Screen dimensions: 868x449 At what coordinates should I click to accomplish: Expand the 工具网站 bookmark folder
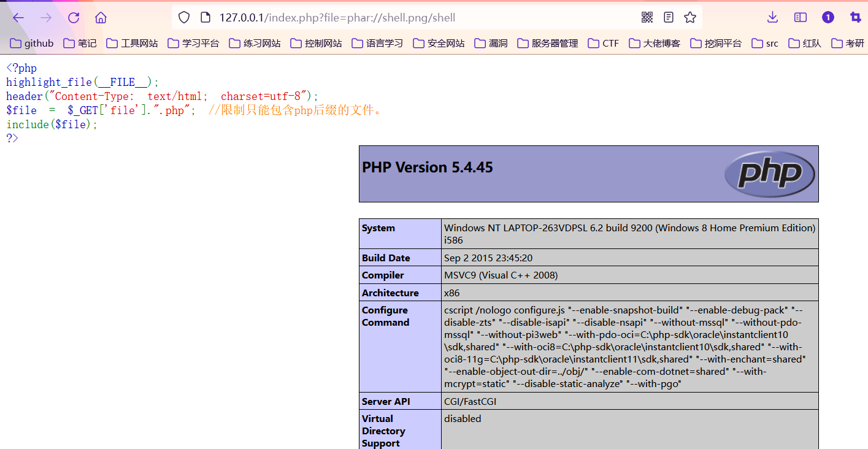132,44
